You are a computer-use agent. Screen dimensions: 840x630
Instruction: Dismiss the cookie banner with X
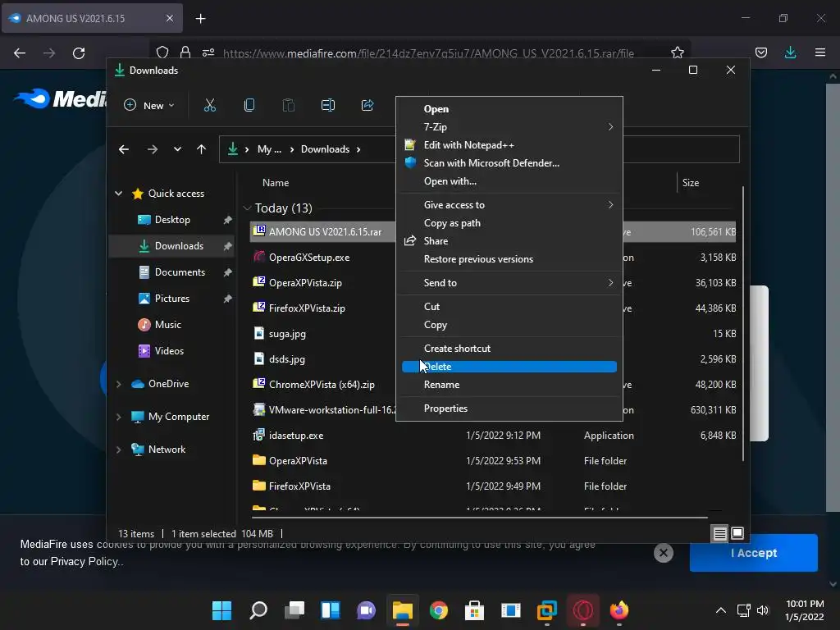[x=663, y=553]
